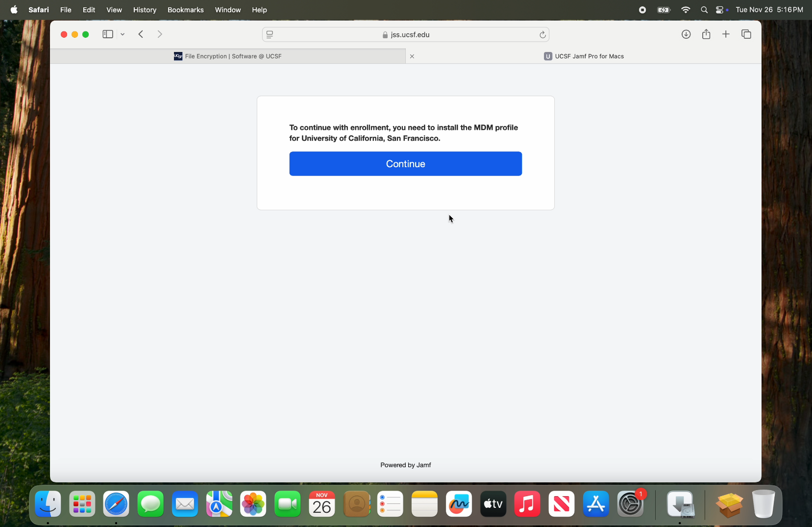Open the tab group dropdown chevron
Viewport: 812px width, 527px height.
123,34
